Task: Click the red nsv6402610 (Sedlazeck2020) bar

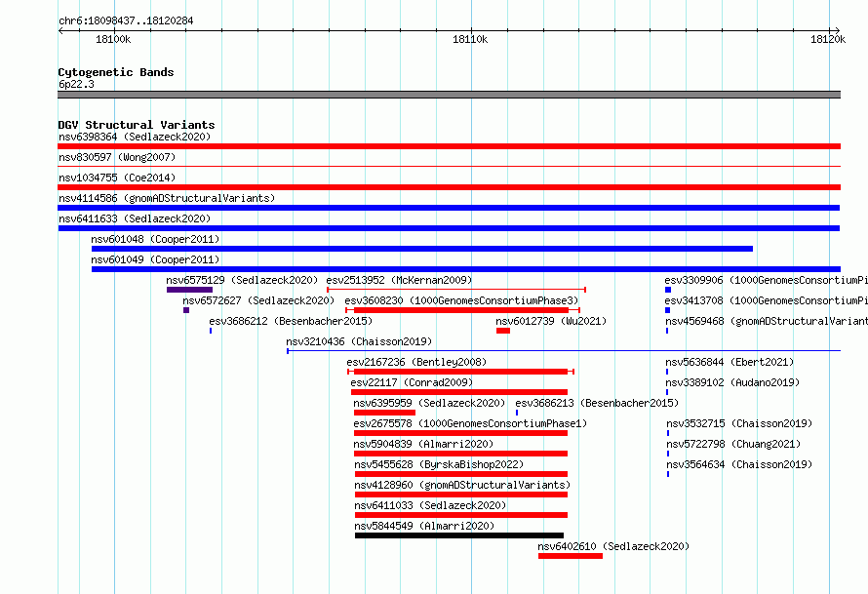Action: 571,556
